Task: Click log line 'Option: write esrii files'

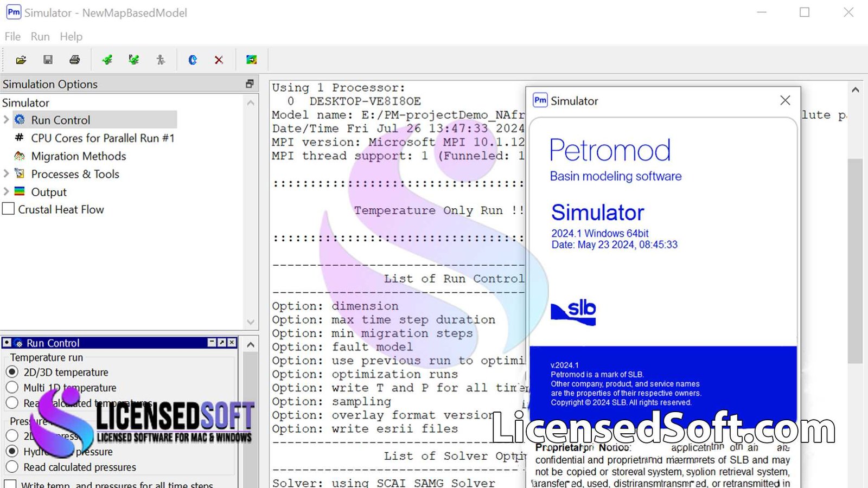Action: 365,429
